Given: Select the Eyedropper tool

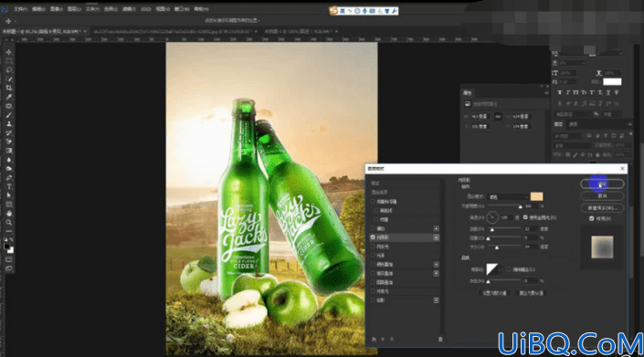Looking at the screenshot, I should tap(8, 97).
